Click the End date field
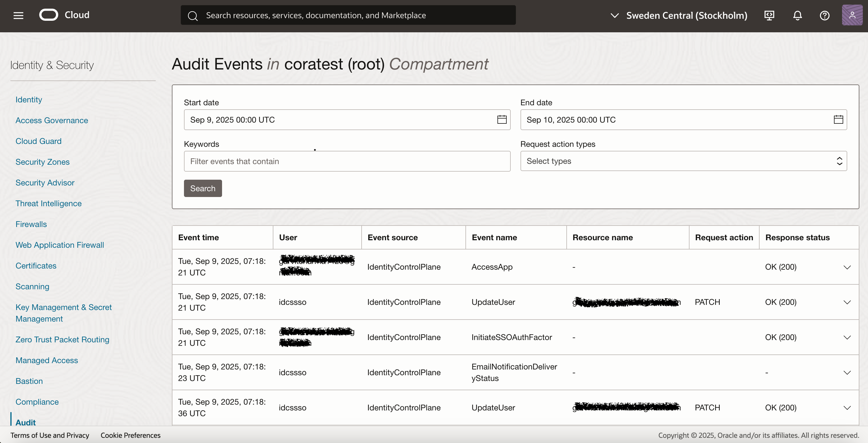This screenshot has width=868, height=443. 683,120
